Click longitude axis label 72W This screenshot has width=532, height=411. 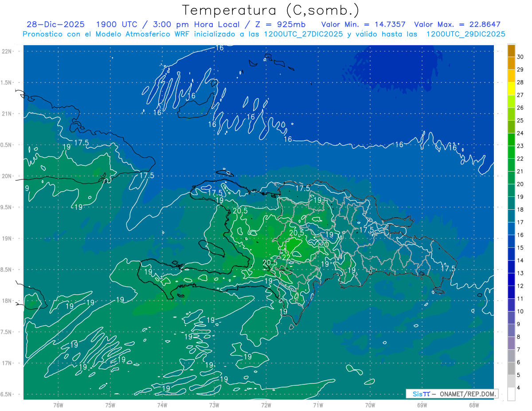pyautogui.click(x=266, y=405)
